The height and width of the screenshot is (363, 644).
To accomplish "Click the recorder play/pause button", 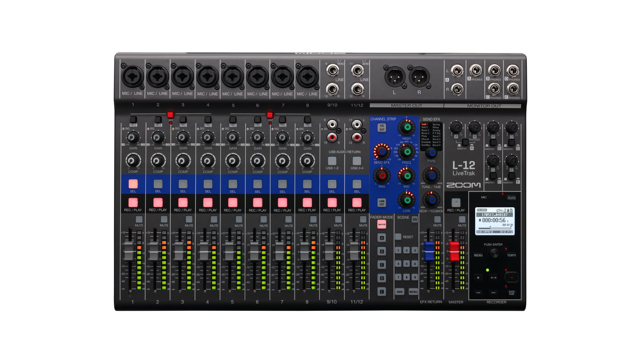I will click(x=493, y=277).
